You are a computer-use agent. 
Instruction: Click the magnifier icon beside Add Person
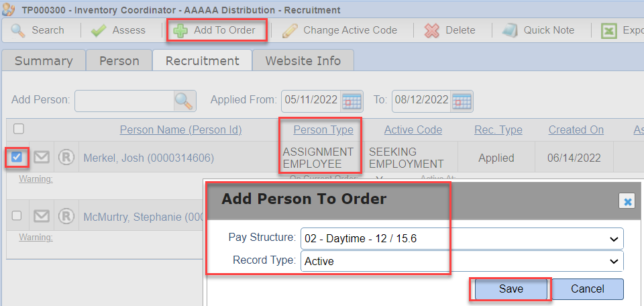point(184,101)
